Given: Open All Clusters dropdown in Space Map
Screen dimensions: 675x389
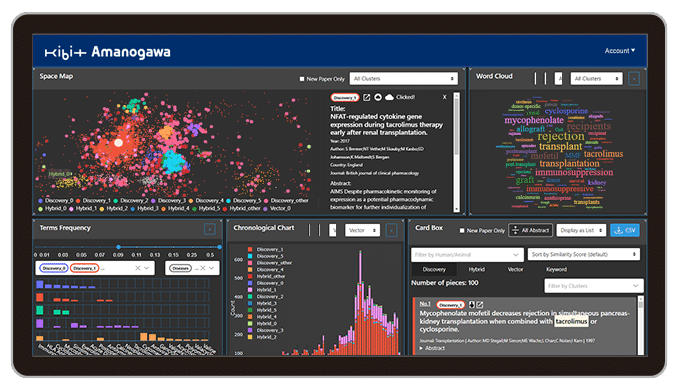Looking at the screenshot, I should point(403,79).
